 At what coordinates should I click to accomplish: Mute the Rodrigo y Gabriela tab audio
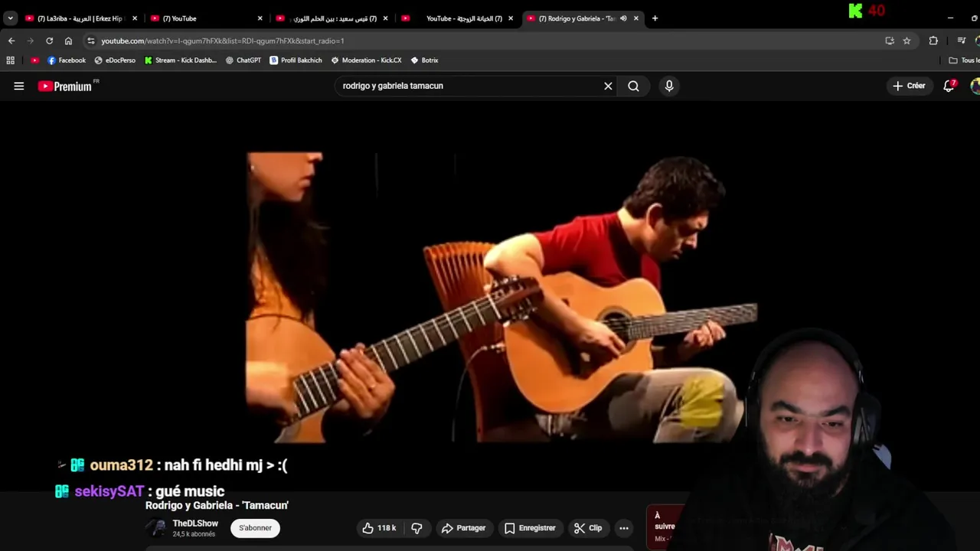coord(623,18)
